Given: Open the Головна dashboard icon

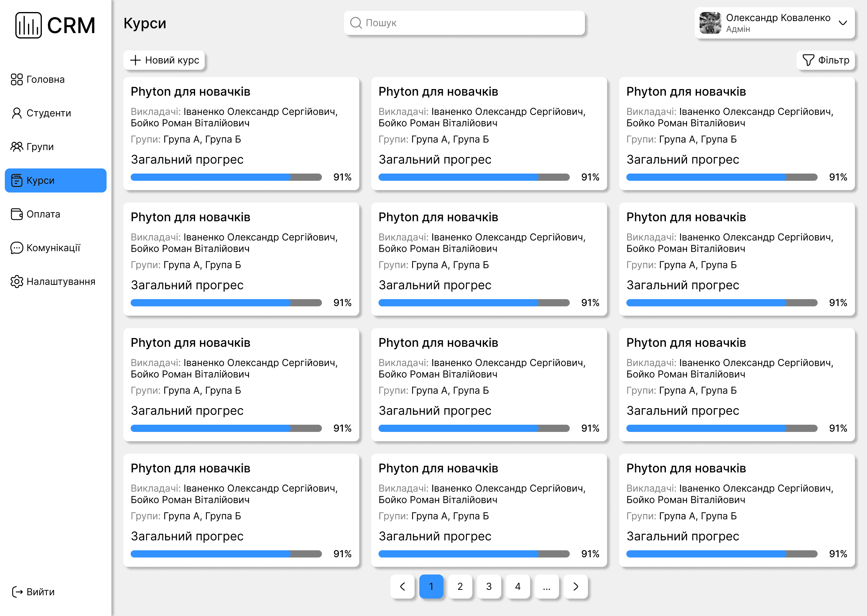Looking at the screenshot, I should (17, 79).
